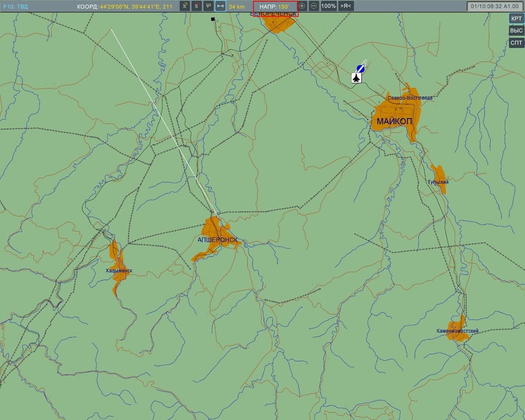The height and width of the screenshot is (420, 525).
Task: Toggle the distance ruler measuring tool
Action: click(220, 6)
